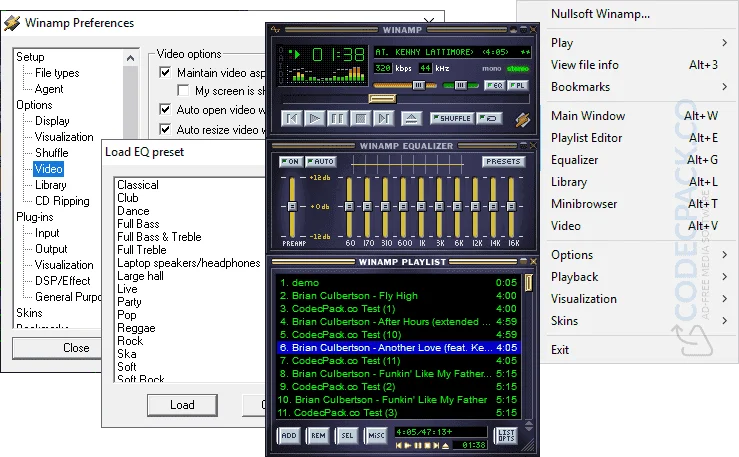Screen dimensions: 739x457
Task: Select Visualization under Options in preferences tree
Action: (x=64, y=137)
